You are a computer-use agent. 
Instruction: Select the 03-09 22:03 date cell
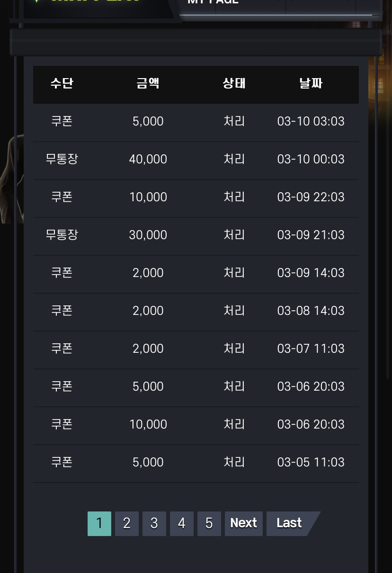coord(311,197)
